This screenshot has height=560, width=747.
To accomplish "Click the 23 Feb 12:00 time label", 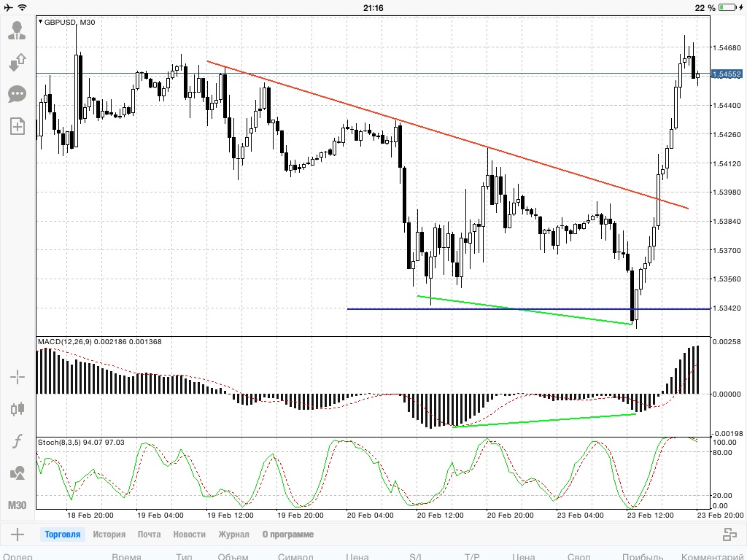I will (650, 516).
